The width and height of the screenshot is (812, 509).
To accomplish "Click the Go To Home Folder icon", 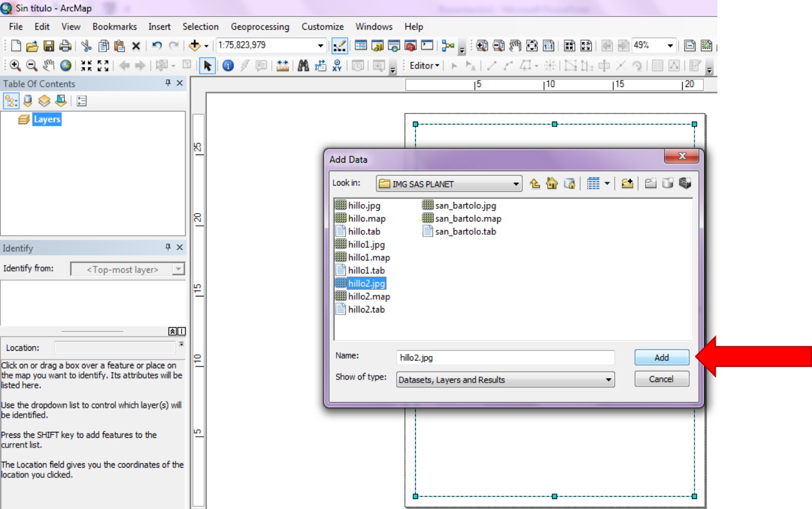I will tap(552, 183).
